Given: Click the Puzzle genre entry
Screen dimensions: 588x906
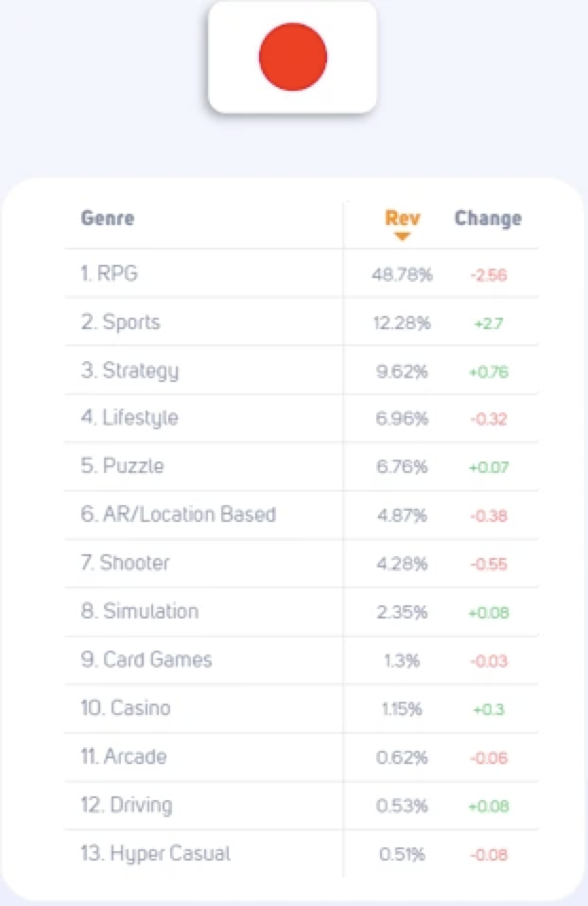Looking at the screenshot, I should (301, 466).
